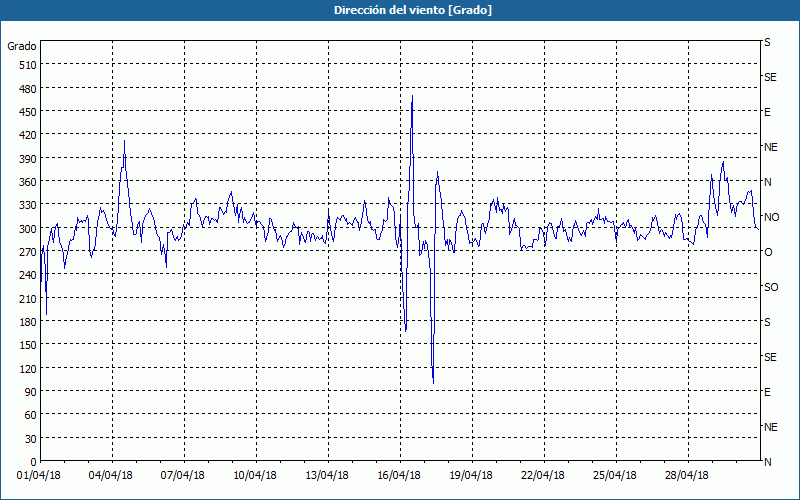Select the O compass direction label
The height and width of the screenshot is (500, 800).
(768, 252)
